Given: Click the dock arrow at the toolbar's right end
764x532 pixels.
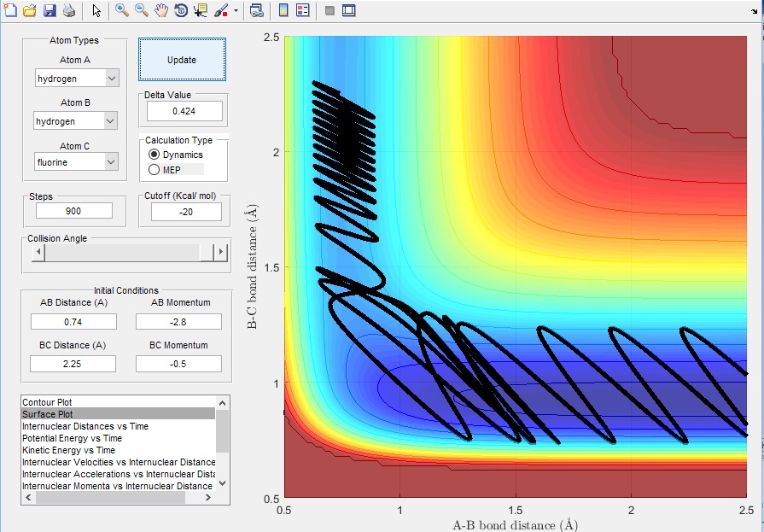Looking at the screenshot, I should click(x=755, y=11).
